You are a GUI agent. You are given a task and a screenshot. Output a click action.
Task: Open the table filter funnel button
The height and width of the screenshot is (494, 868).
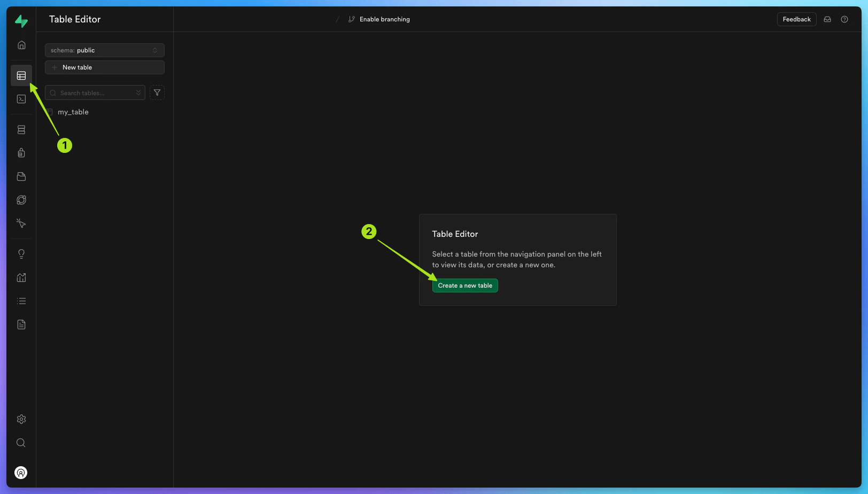(157, 92)
